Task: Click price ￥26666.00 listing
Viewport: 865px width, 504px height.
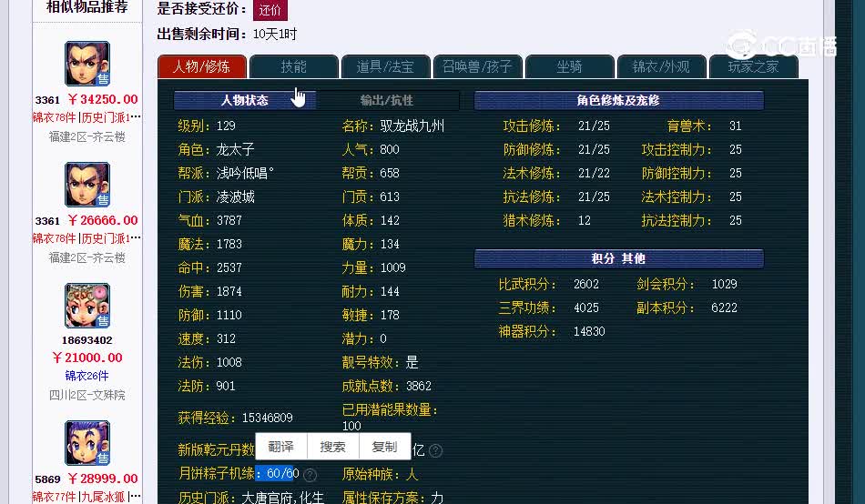Action: point(103,220)
